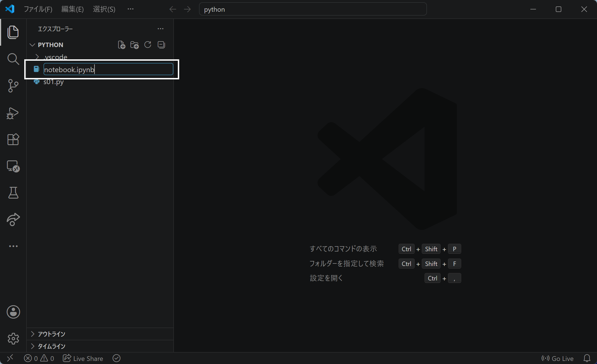The width and height of the screenshot is (597, 364).
Task: Open the s01.py file
Action: click(x=100, y=82)
